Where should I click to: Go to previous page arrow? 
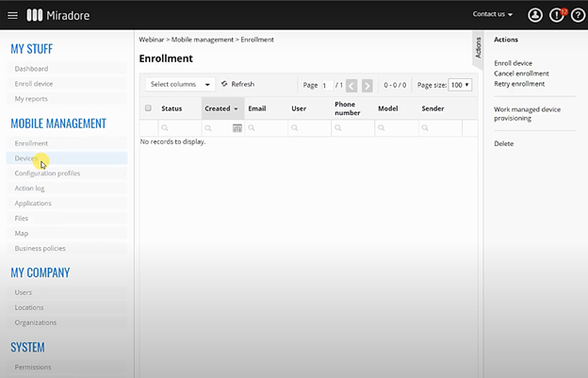point(351,85)
